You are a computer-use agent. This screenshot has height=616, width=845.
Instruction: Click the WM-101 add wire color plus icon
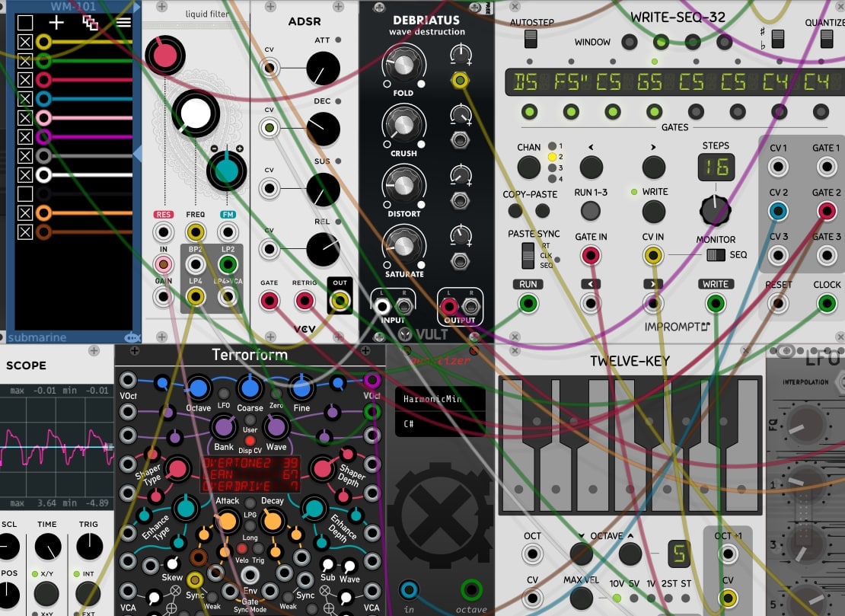pyautogui.click(x=56, y=23)
